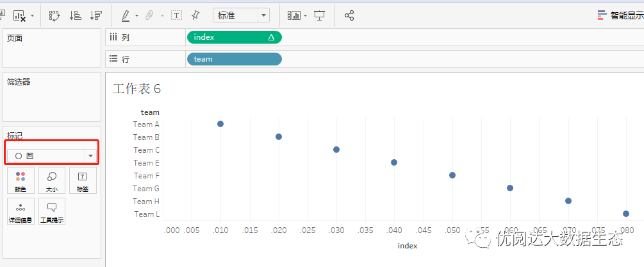The height and width of the screenshot is (267, 644).
Task: Select the Team E circle mark
Action: [394, 162]
